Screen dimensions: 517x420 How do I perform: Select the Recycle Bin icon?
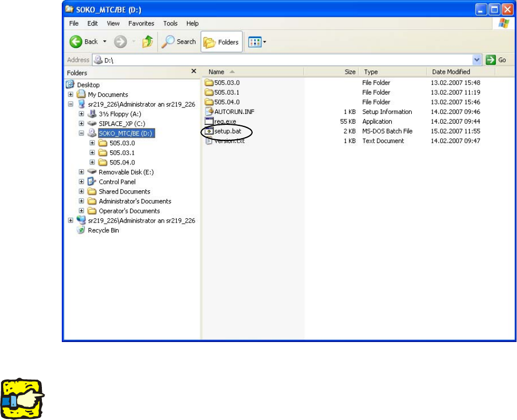(x=81, y=230)
